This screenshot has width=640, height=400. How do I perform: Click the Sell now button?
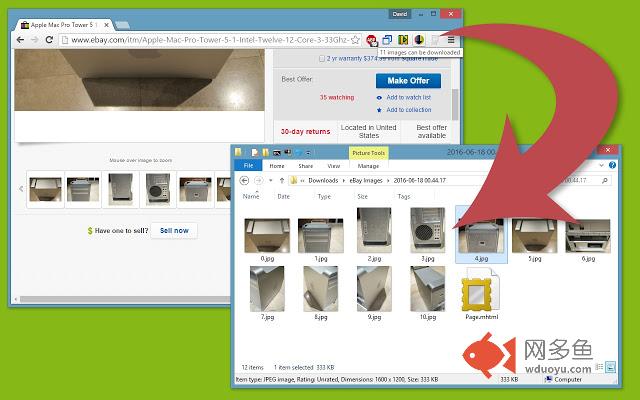[174, 231]
